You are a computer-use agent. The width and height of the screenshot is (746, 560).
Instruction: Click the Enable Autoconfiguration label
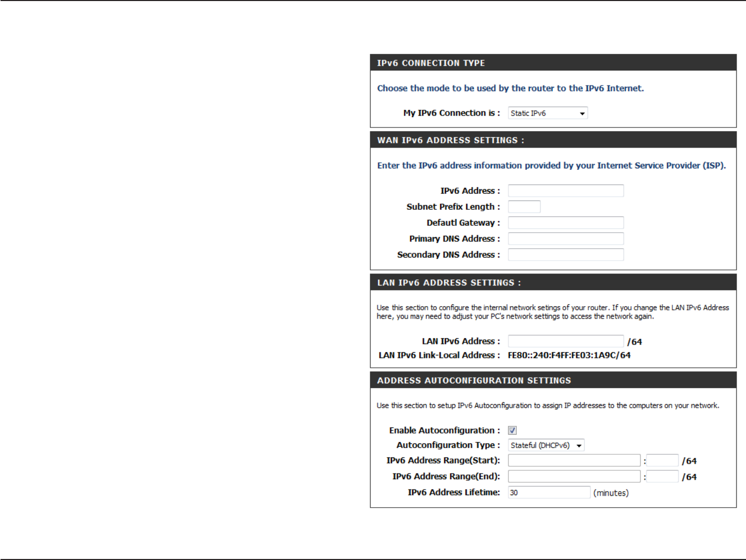click(445, 430)
